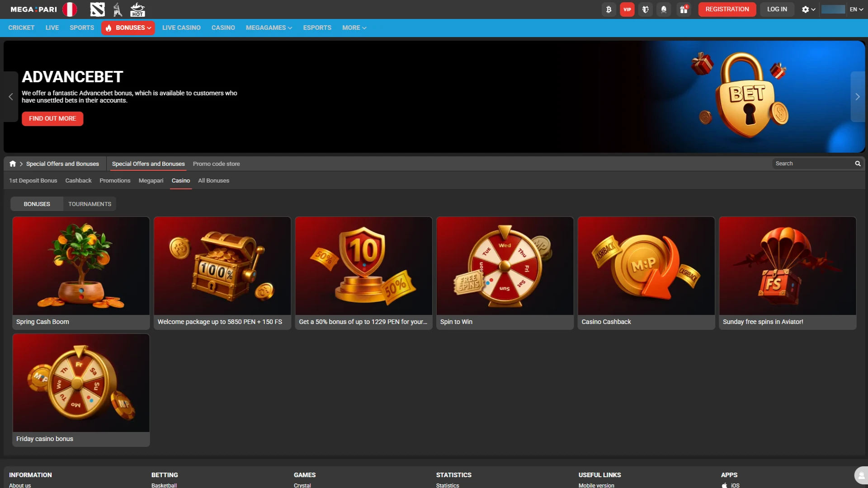This screenshot has height=488, width=868.
Task: Open the CASINO nav item
Action: point(223,28)
